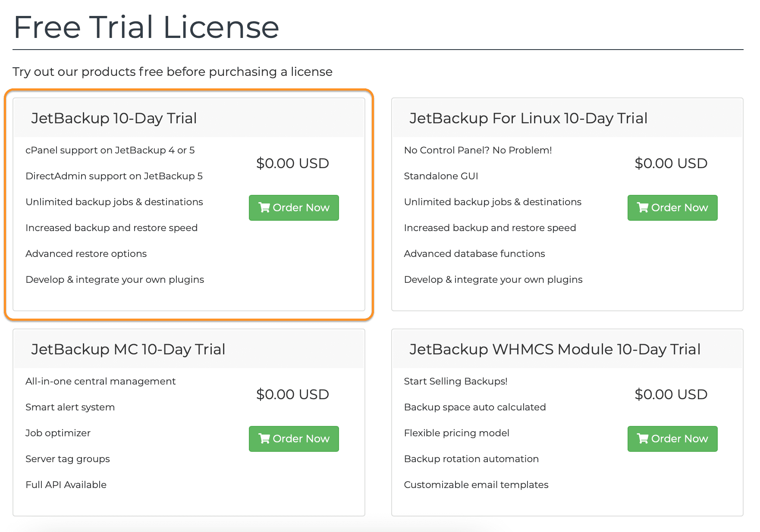
Task: Click the cart icon on WHMCS Module trial
Action: (643, 438)
